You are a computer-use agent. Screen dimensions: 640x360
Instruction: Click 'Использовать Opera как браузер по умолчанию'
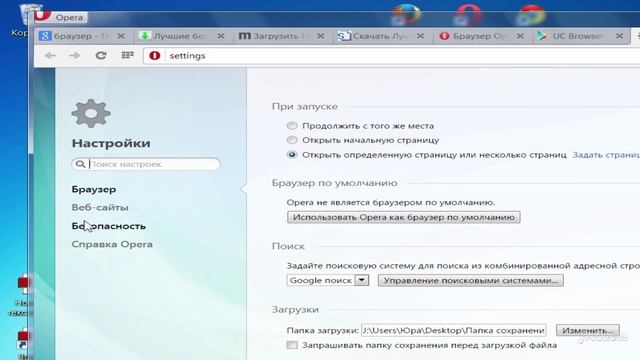403,217
